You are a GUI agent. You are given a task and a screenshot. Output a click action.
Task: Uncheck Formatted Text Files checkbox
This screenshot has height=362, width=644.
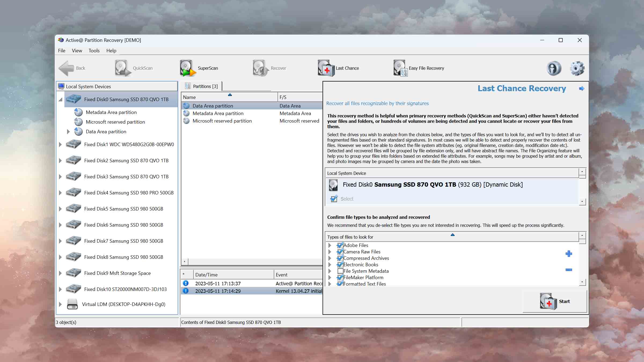340,284
